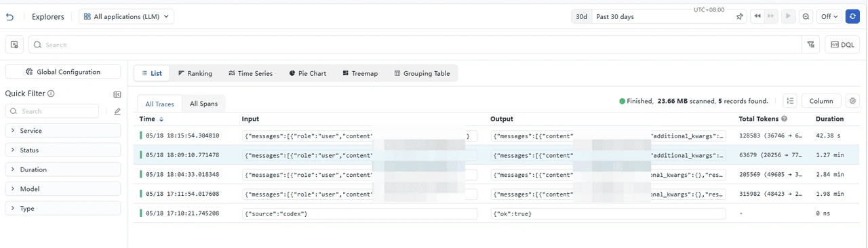The image size is (868, 248).
Task: Switch to the Ranking view
Action: click(x=195, y=73)
